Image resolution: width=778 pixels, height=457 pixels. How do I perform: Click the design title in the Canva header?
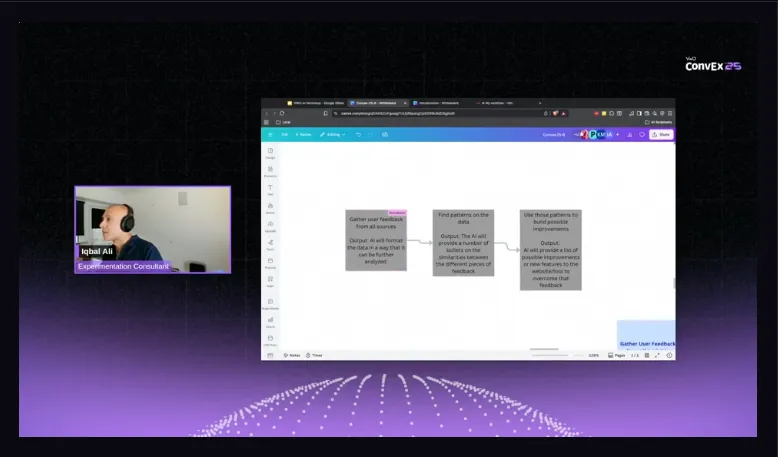(x=554, y=134)
